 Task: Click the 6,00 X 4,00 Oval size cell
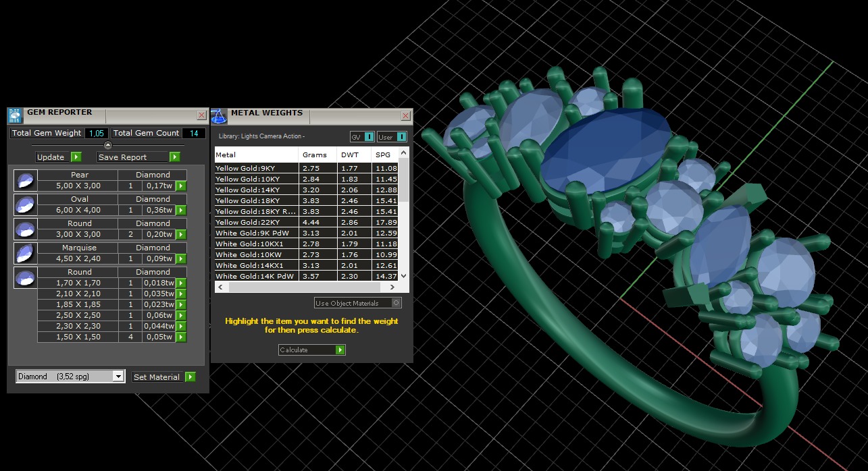tap(78, 210)
